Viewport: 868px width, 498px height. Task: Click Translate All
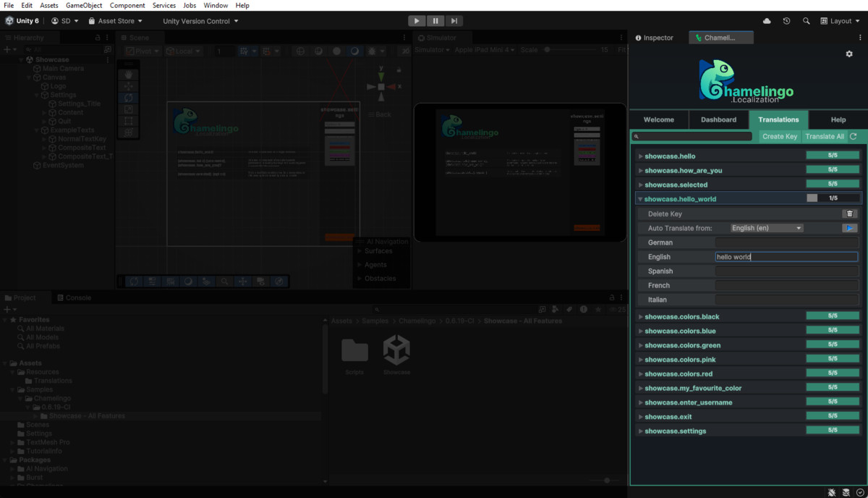(825, 136)
